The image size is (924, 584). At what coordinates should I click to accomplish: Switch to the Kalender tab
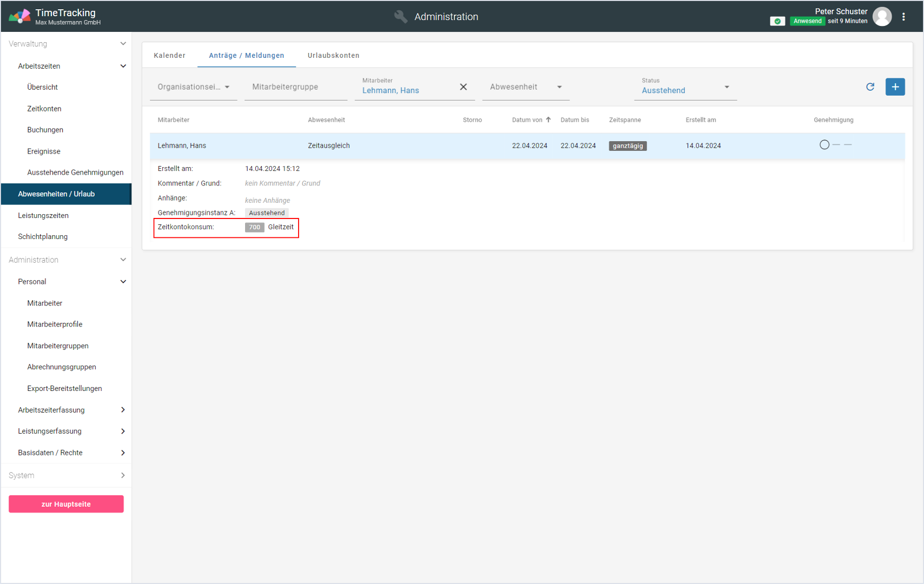pos(169,56)
